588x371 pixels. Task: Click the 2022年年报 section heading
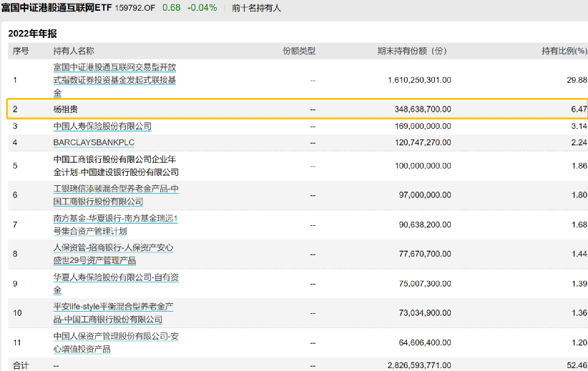tap(33, 34)
